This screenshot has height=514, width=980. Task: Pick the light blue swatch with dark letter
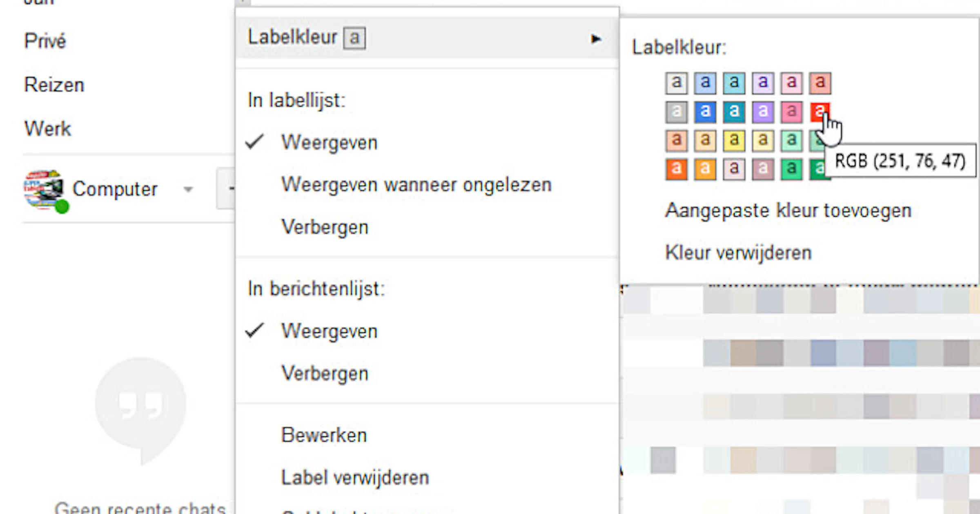pyautogui.click(x=705, y=83)
